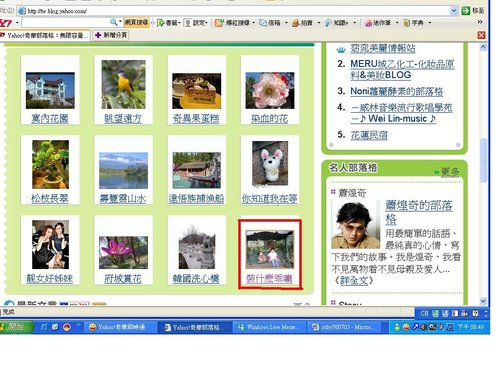500x375 pixels.
Task: Open the lake and mountains photo thumbnail
Action: tap(123, 170)
